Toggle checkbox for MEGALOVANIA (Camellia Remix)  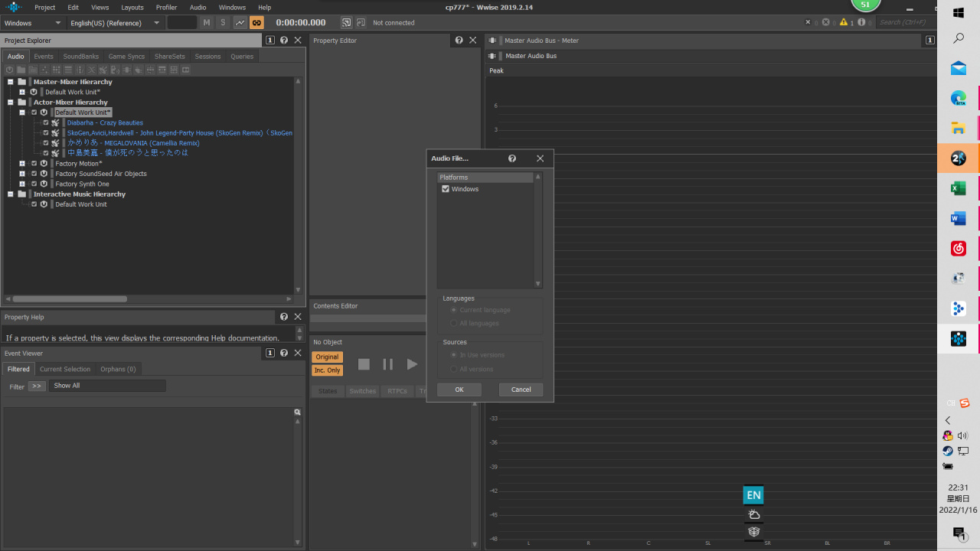click(x=46, y=143)
